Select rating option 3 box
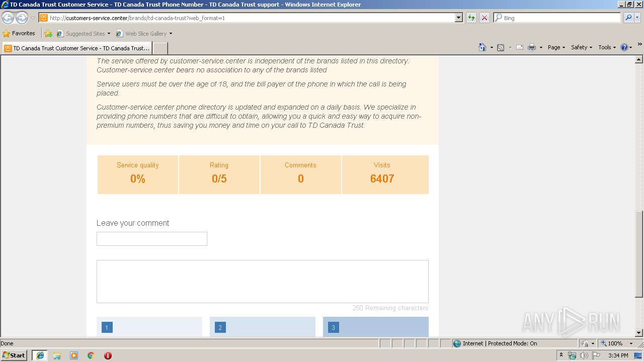This screenshot has width=644, height=362. (376, 327)
